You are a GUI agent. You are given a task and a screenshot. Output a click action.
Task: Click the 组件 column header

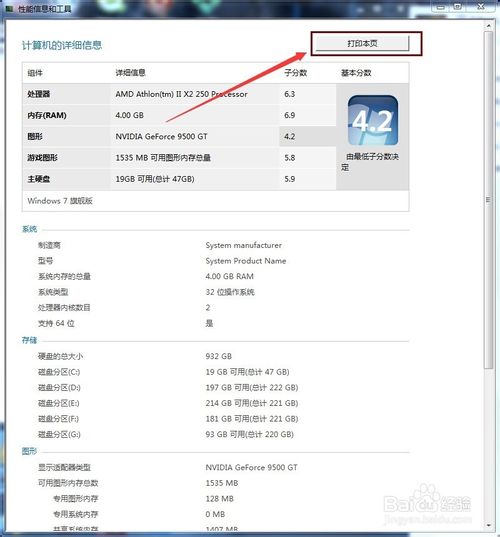click(35, 73)
